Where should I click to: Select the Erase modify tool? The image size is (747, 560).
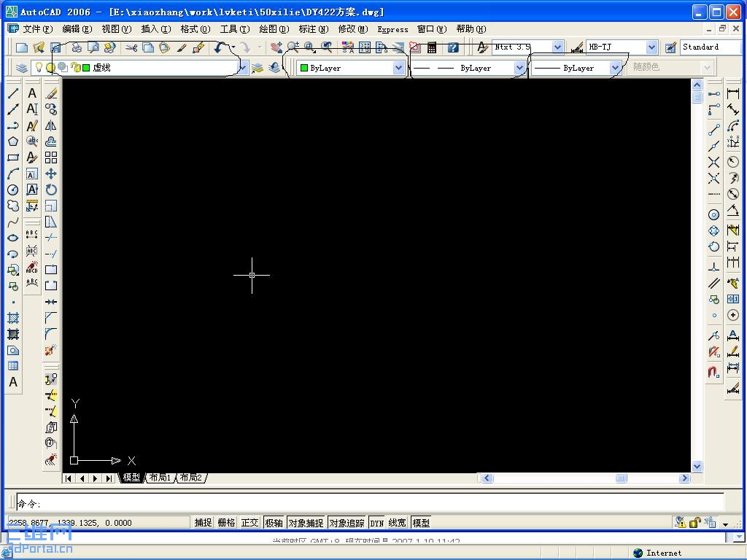click(x=51, y=93)
